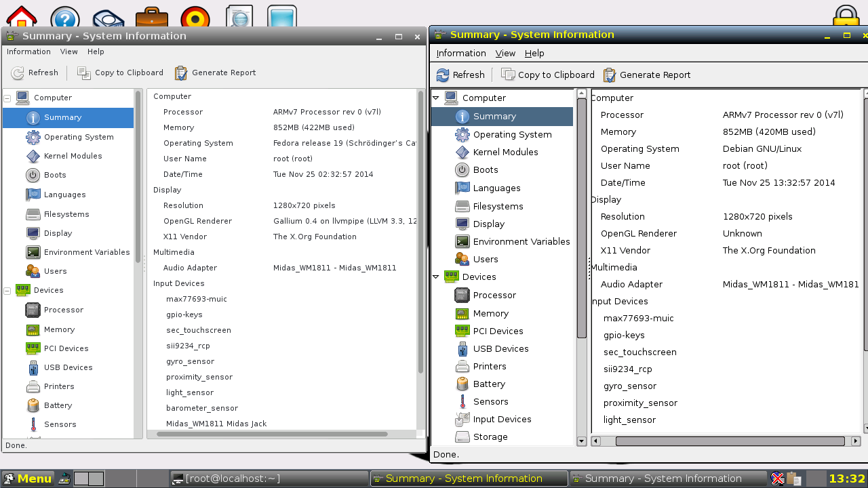
Task: Open Kernel Modules in the left window
Action: [73, 156]
